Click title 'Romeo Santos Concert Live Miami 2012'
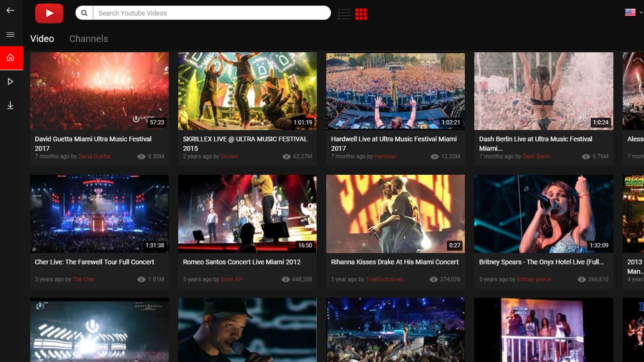The height and width of the screenshot is (362, 644). (241, 262)
